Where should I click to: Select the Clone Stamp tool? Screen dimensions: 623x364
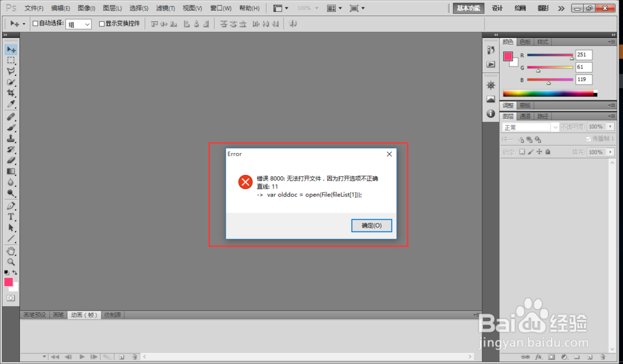(x=11, y=139)
